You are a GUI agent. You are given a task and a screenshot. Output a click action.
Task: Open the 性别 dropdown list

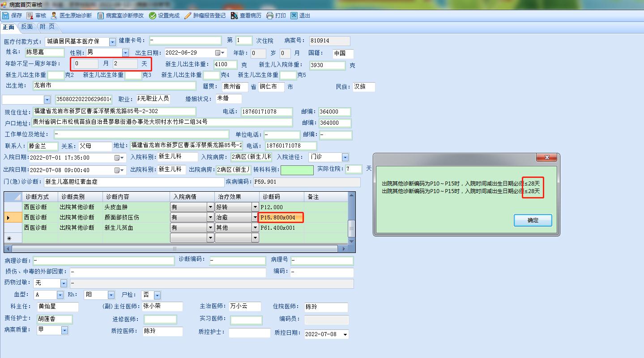tap(125, 53)
